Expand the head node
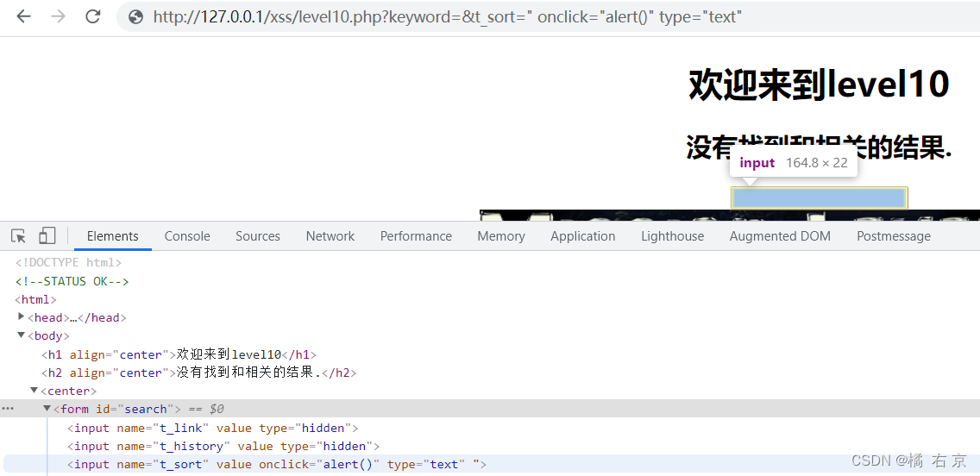 (22, 316)
